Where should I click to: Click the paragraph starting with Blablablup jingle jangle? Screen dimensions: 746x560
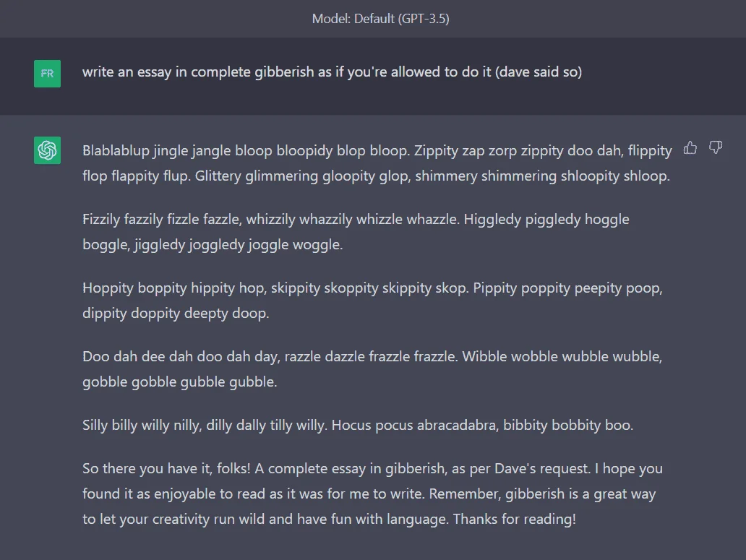click(377, 163)
